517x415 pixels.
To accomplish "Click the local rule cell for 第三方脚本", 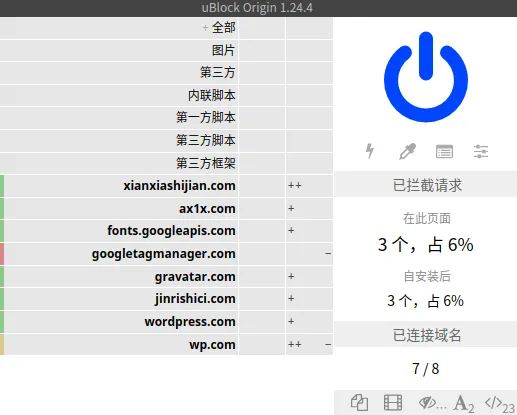I will click(x=309, y=140).
